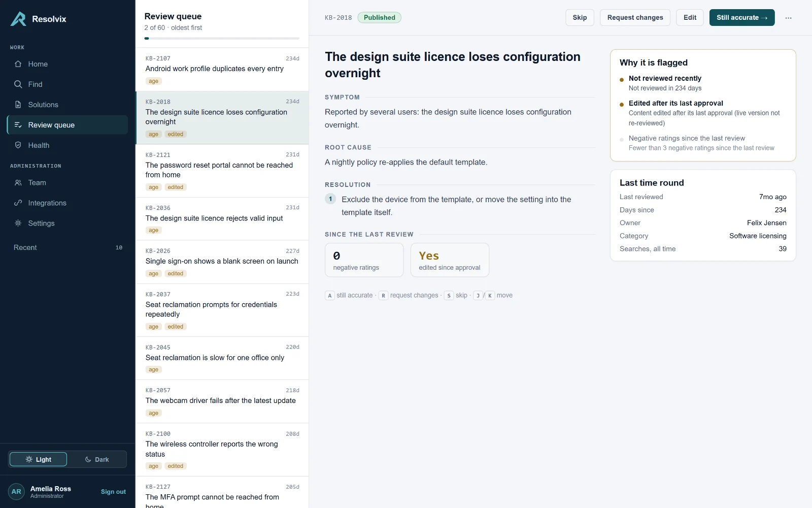Click resolution step number 1 badge

(x=330, y=199)
